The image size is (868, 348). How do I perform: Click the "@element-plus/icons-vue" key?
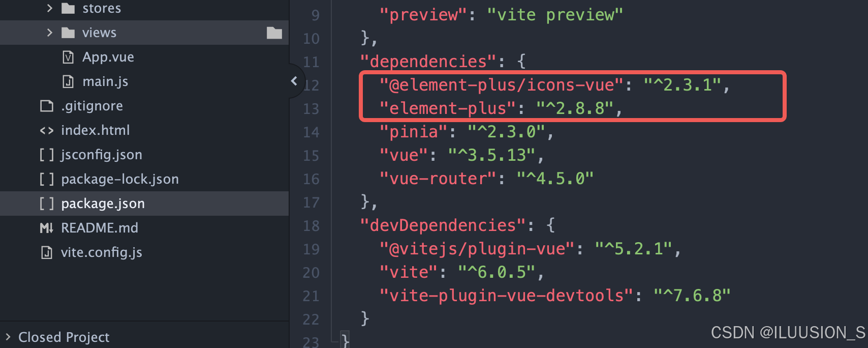(501, 85)
